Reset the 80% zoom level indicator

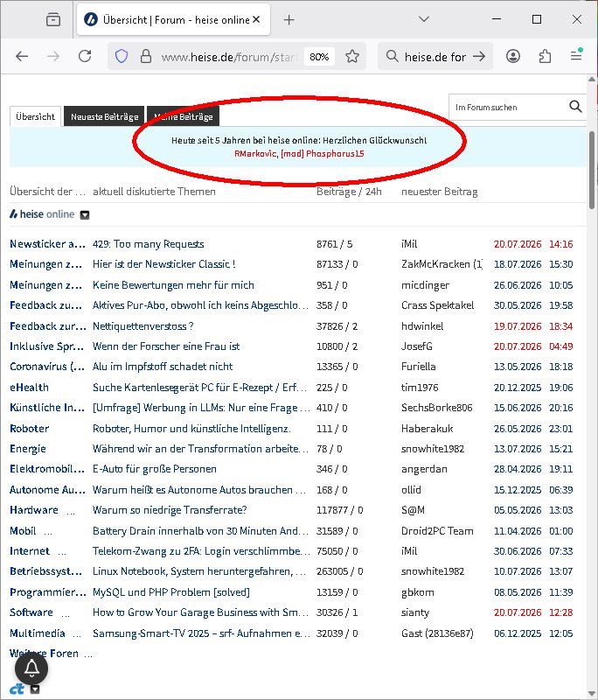(319, 57)
